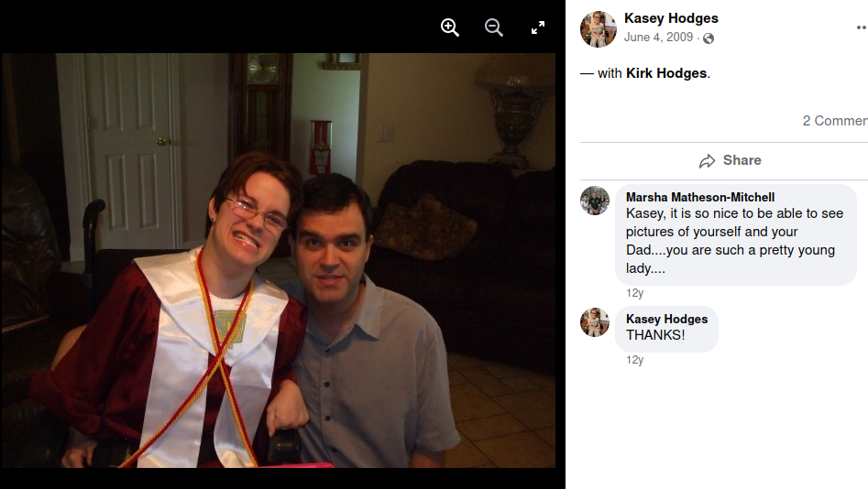This screenshot has width=868, height=489.
Task: Open tagged Kirk Hodges profile
Action: 666,73
